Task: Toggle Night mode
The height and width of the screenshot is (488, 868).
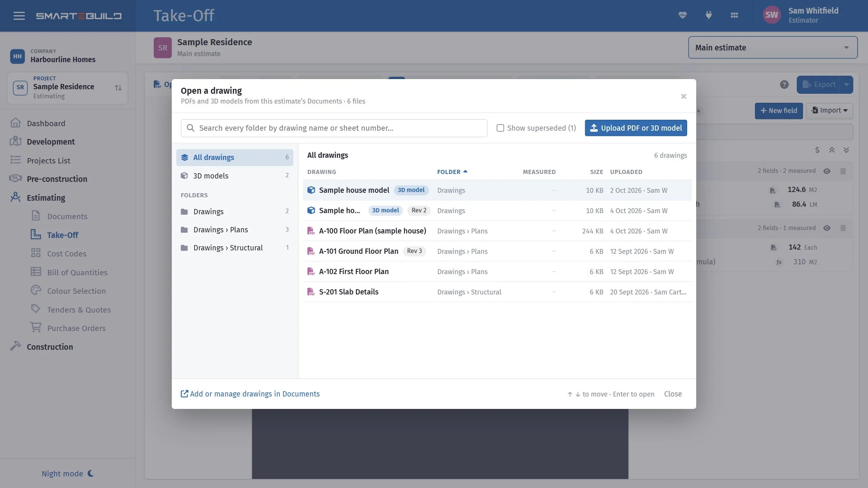Action: click(68, 473)
